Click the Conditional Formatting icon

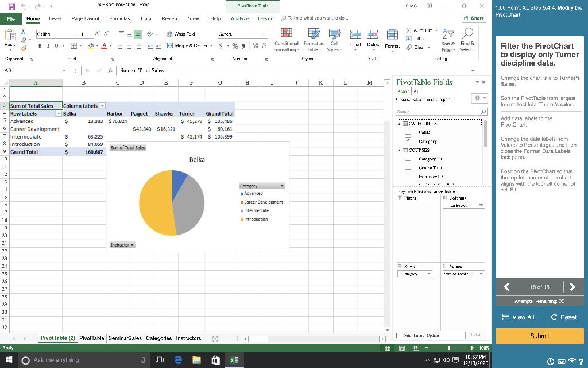[286, 40]
